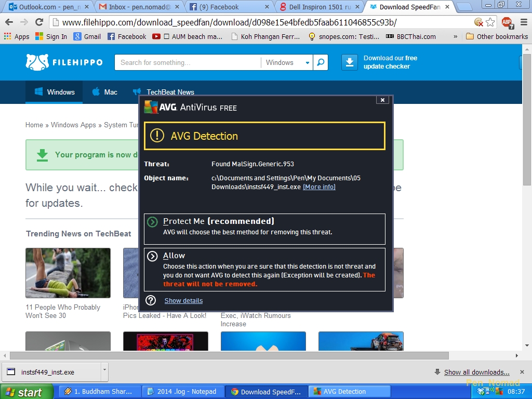Open the snopes.com bookmark
This screenshot has width=532, height=399.
[x=344, y=36]
